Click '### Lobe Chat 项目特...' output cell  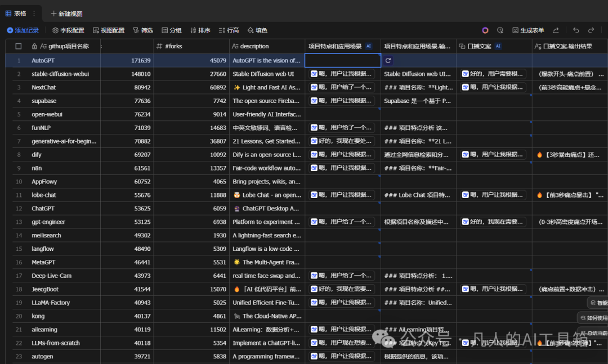[418, 195]
